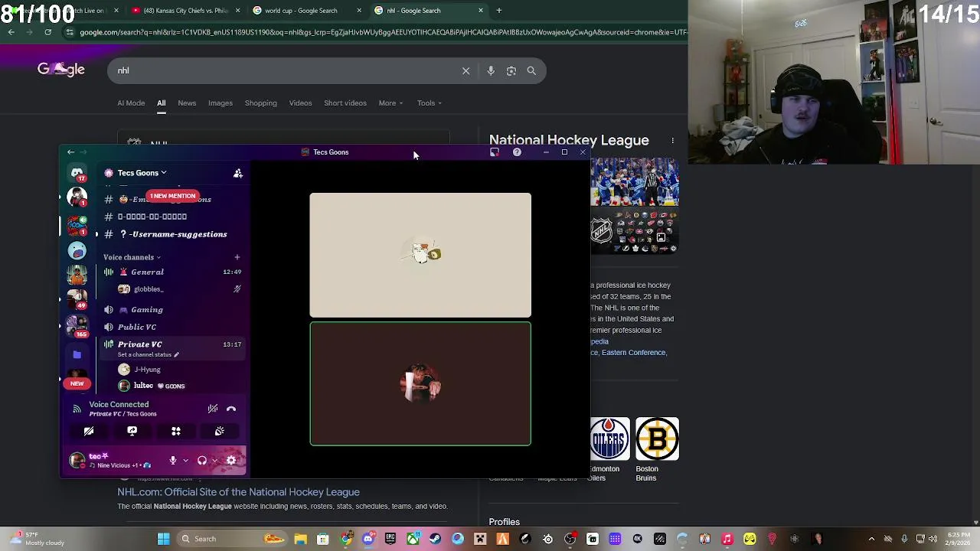Screen dimensions: 980x551
Task: Search by image with Google Lens icon
Action: [x=511, y=70]
